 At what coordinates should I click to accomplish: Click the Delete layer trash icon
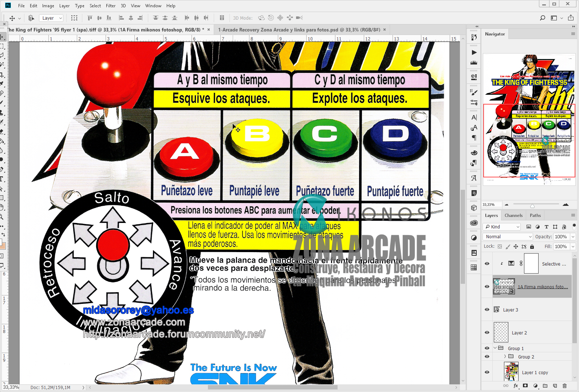point(564,385)
